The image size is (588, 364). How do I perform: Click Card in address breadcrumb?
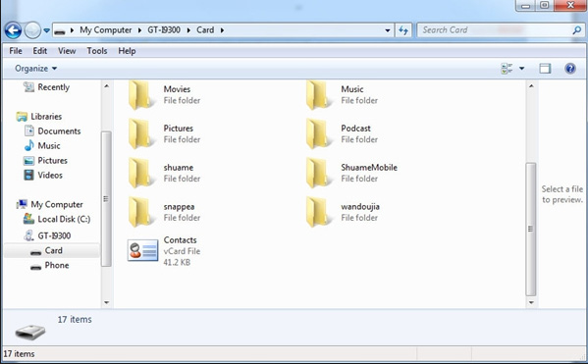click(205, 30)
